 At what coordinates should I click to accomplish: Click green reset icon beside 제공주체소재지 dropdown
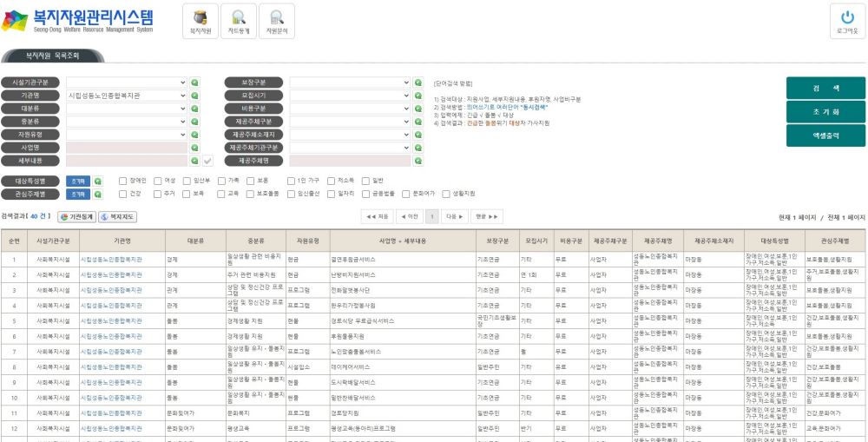coord(418,135)
